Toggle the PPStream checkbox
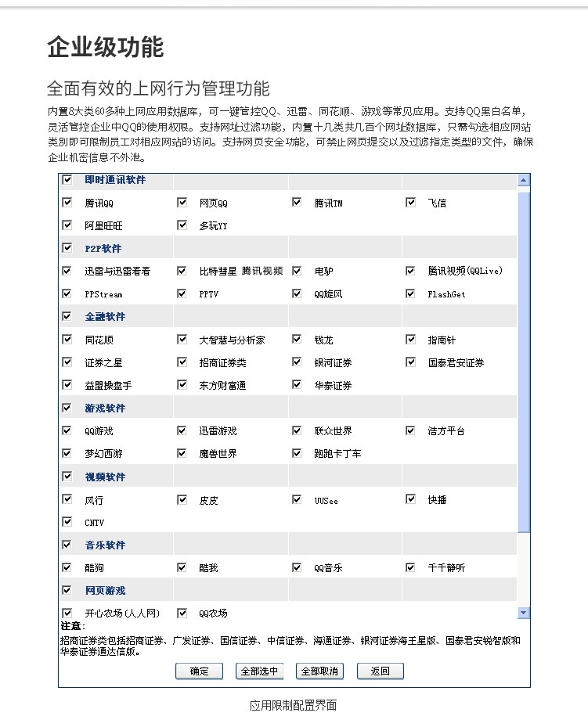 67,293
